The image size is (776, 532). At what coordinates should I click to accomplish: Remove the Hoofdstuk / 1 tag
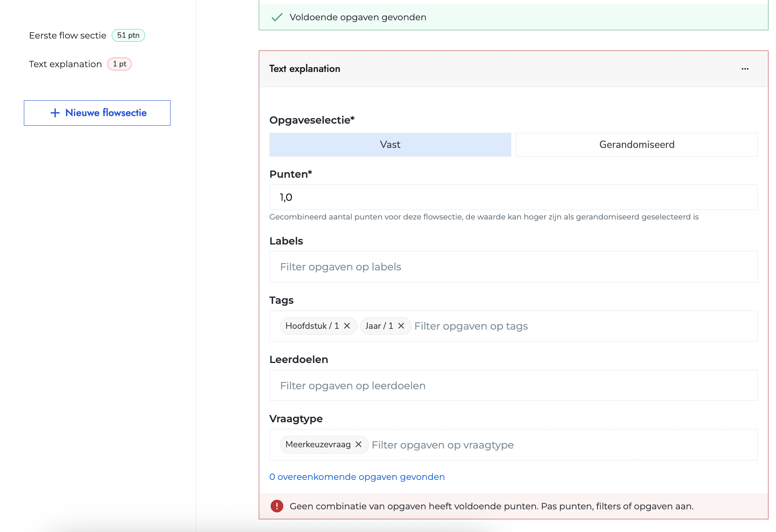pyautogui.click(x=347, y=326)
